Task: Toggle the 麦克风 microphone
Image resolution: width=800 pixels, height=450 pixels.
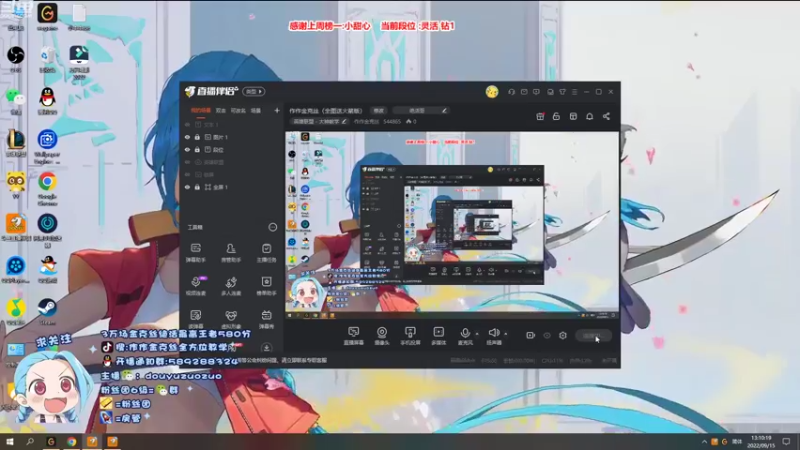Action: [465, 336]
